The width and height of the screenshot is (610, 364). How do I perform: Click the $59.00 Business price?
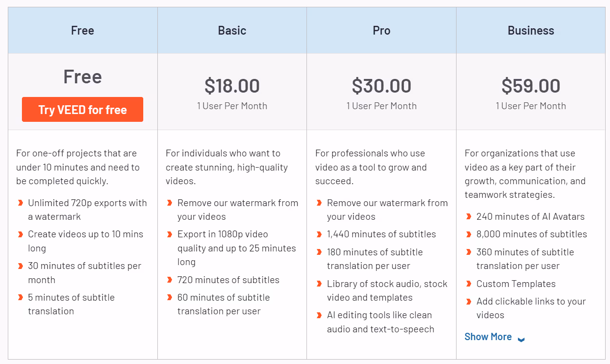tap(531, 86)
